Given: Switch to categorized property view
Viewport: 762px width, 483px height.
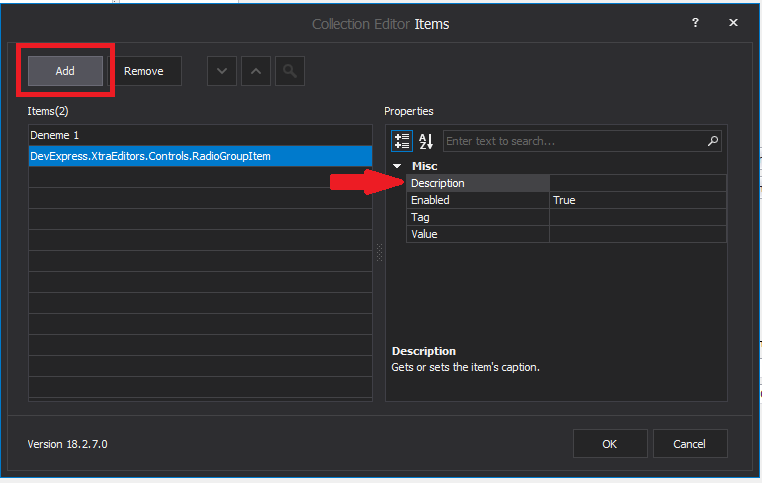Looking at the screenshot, I should (401, 142).
